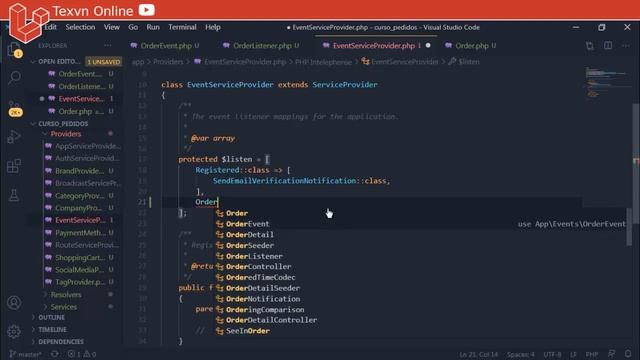
Task: Open Run and Debug view
Action: [14, 137]
